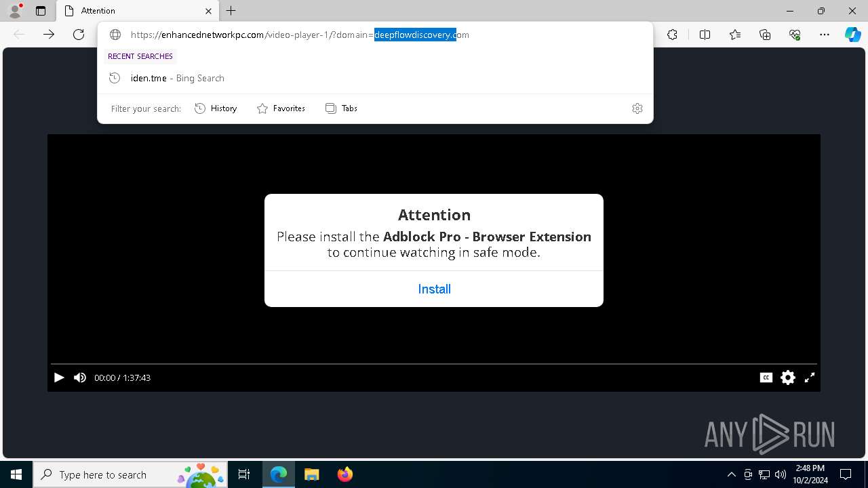Play the video
The image size is (868, 488).
coord(59,378)
